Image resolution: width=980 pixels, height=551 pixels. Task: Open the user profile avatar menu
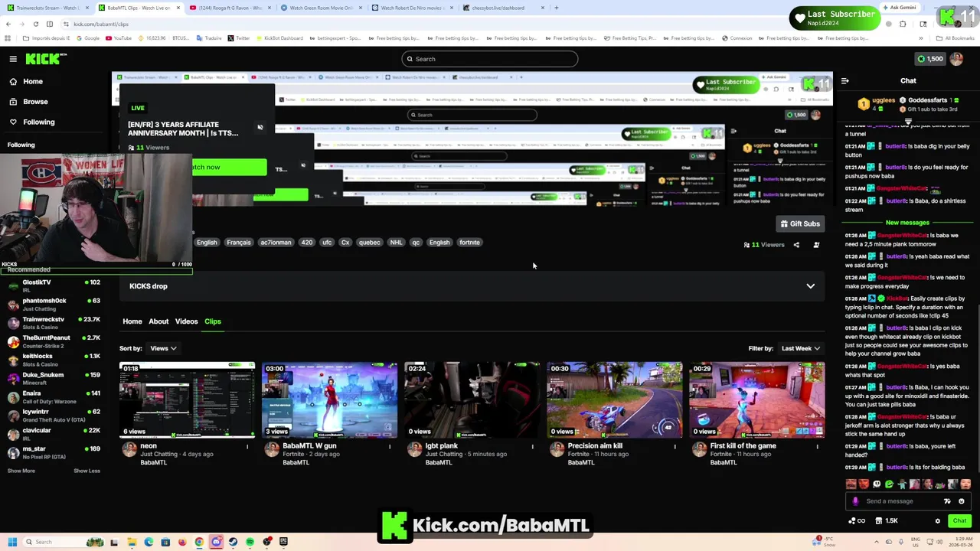956,59
